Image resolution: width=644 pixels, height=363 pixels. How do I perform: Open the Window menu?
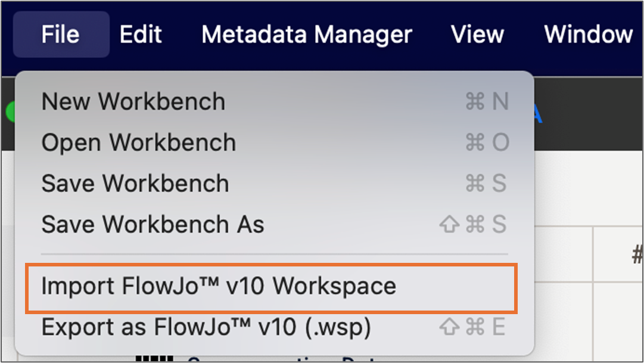(x=587, y=35)
